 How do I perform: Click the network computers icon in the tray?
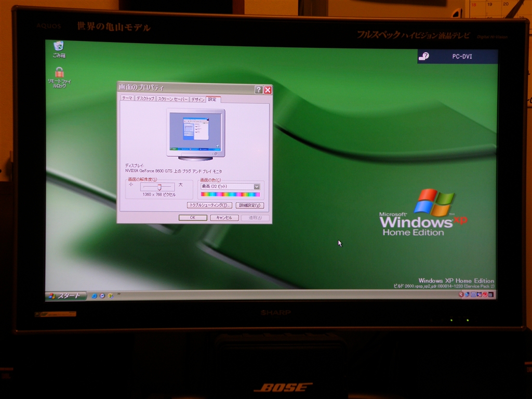(x=467, y=295)
